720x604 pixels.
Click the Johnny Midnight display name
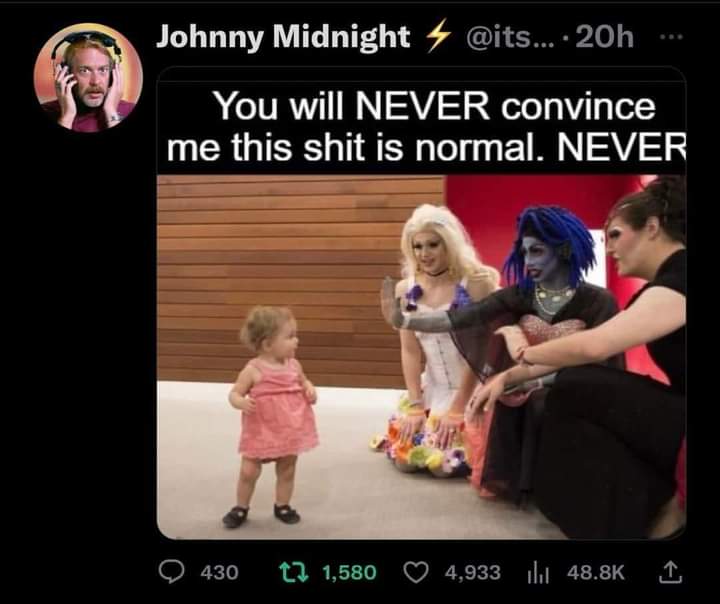283,36
